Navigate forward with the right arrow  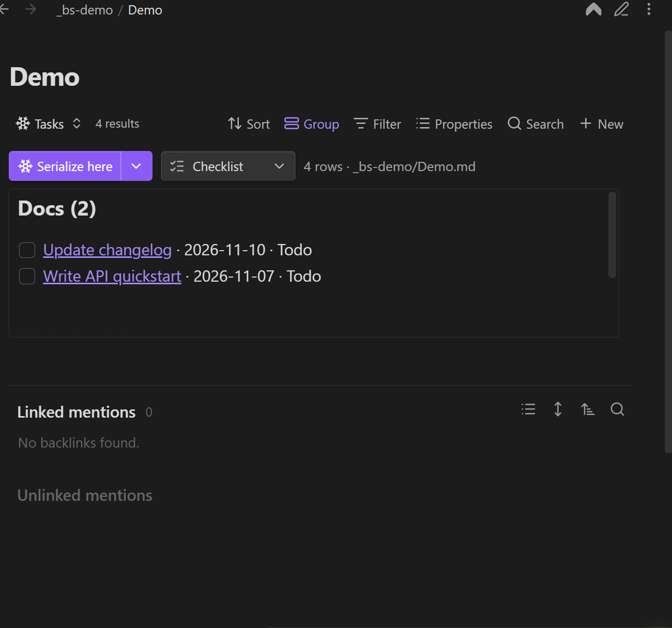[30, 10]
